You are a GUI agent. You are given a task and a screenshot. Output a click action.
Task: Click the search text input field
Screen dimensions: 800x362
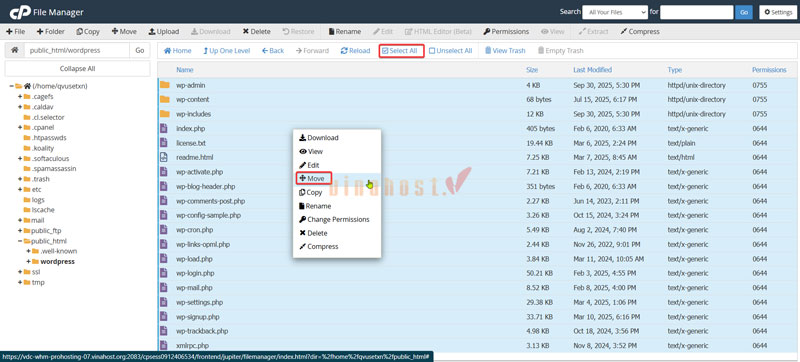click(696, 12)
